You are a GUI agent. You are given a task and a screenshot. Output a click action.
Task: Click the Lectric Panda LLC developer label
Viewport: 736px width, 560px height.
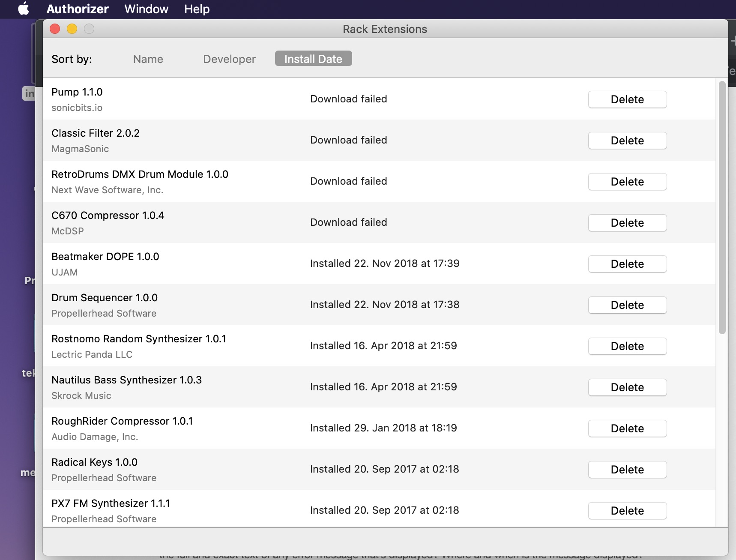pyautogui.click(x=92, y=354)
